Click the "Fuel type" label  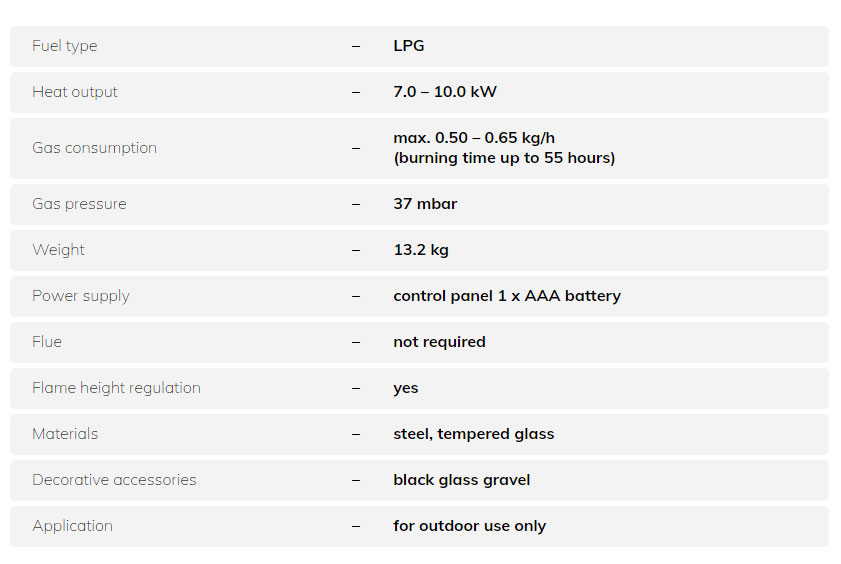(65, 46)
